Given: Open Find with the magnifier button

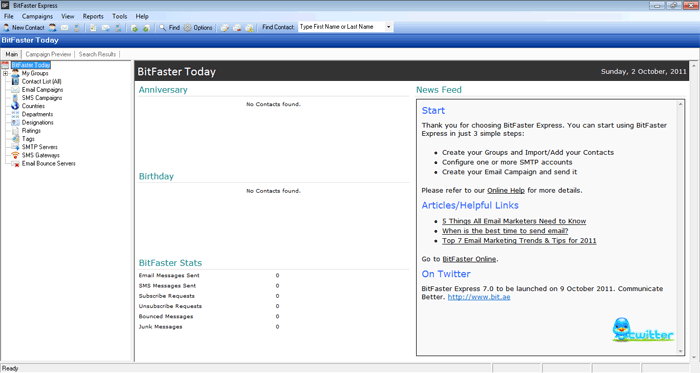Looking at the screenshot, I should [x=169, y=28].
